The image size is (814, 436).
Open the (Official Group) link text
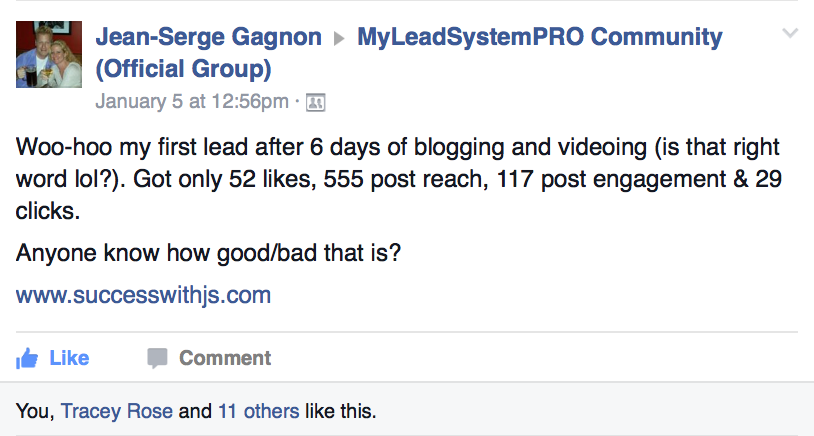coord(183,69)
